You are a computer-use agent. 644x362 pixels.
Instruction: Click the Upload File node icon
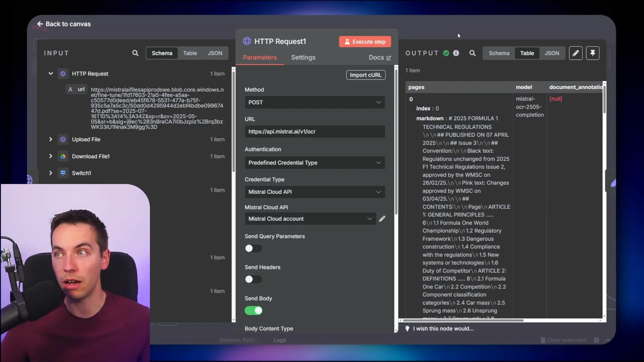(x=63, y=139)
